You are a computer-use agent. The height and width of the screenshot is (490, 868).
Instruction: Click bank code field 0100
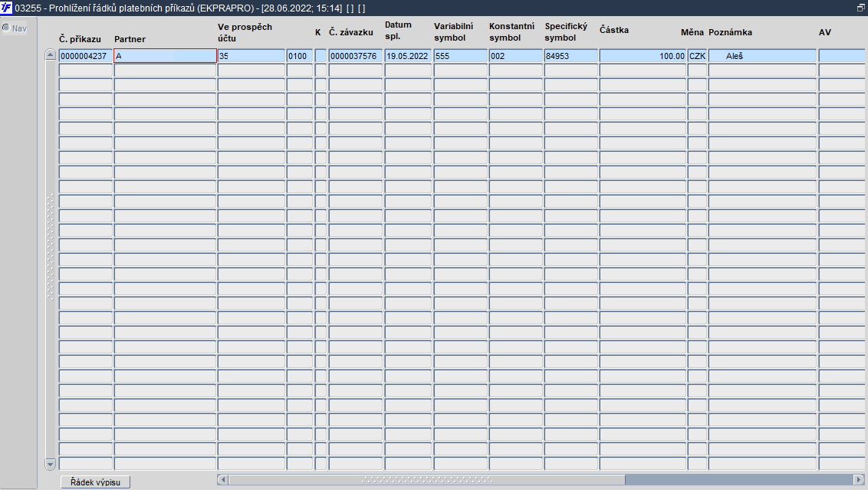tap(300, 56)
